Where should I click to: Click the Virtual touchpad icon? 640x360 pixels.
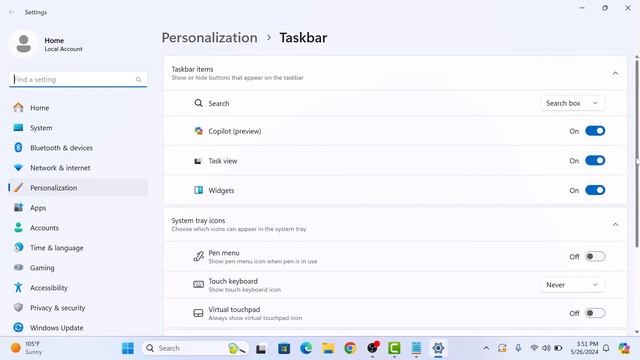198,313
